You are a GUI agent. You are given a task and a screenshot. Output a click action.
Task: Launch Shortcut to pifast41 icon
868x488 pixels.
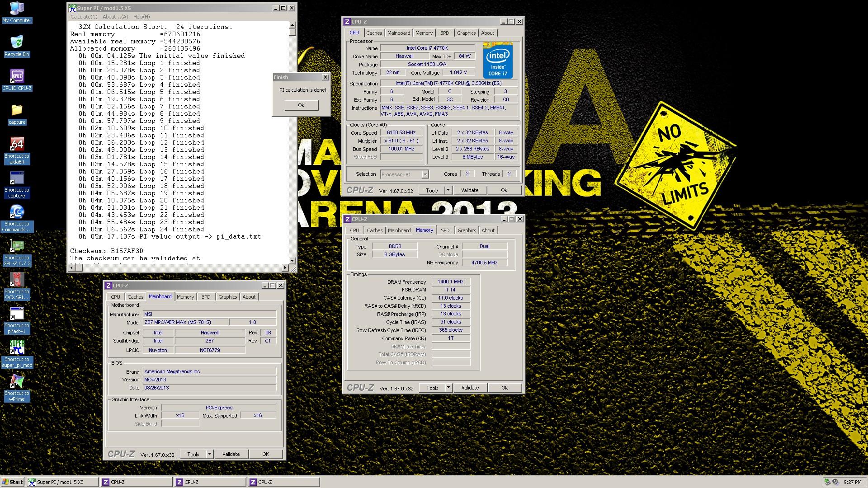point(17,320)
